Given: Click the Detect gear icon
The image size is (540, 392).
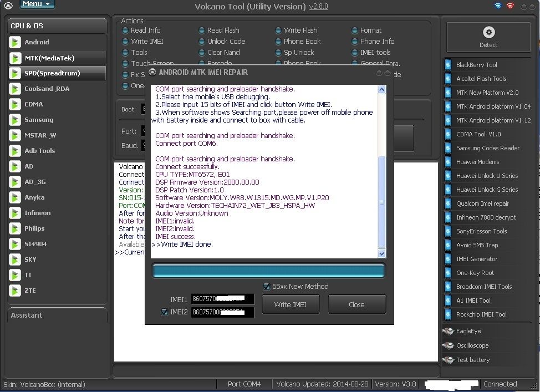Looking at the screenshot, I should (x=488, y=33).
